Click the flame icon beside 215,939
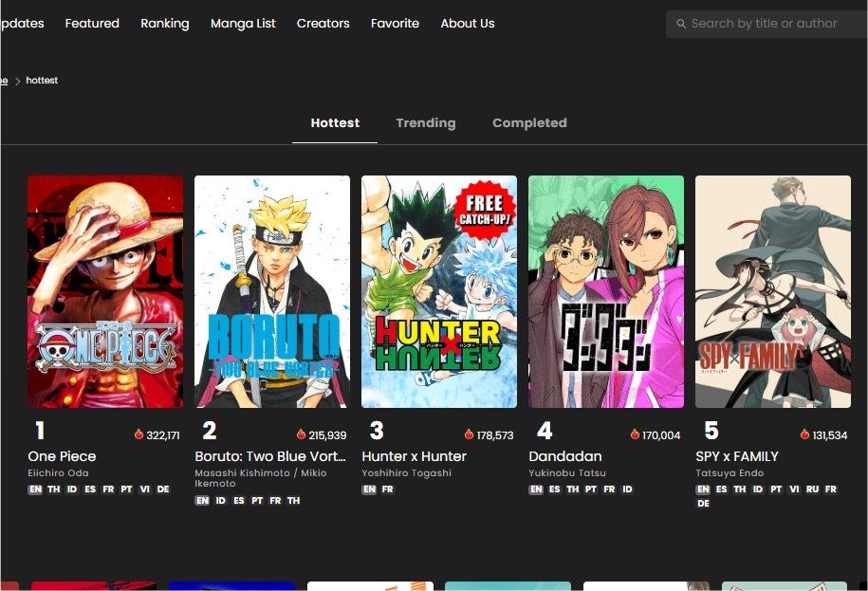 click(x=301, y=434)
